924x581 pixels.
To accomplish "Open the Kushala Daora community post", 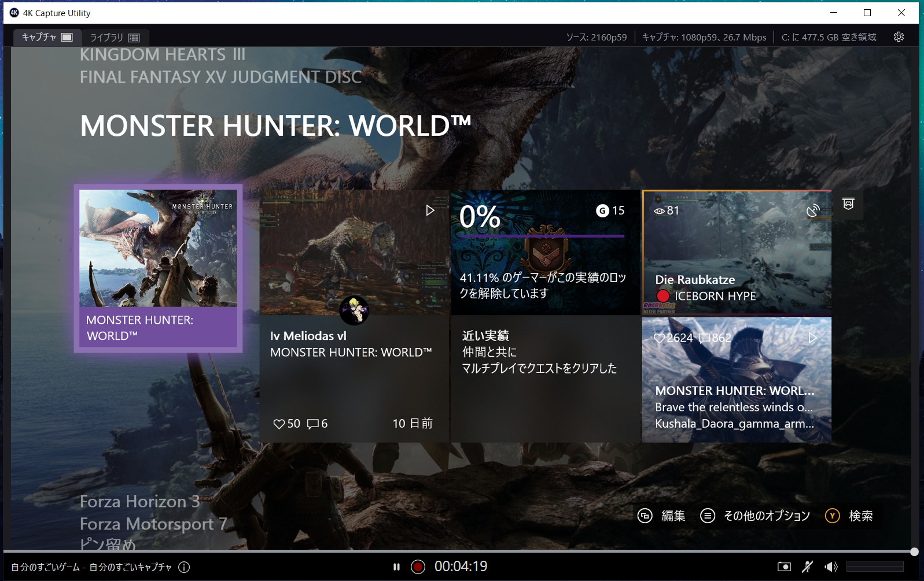I will point(737,379).
